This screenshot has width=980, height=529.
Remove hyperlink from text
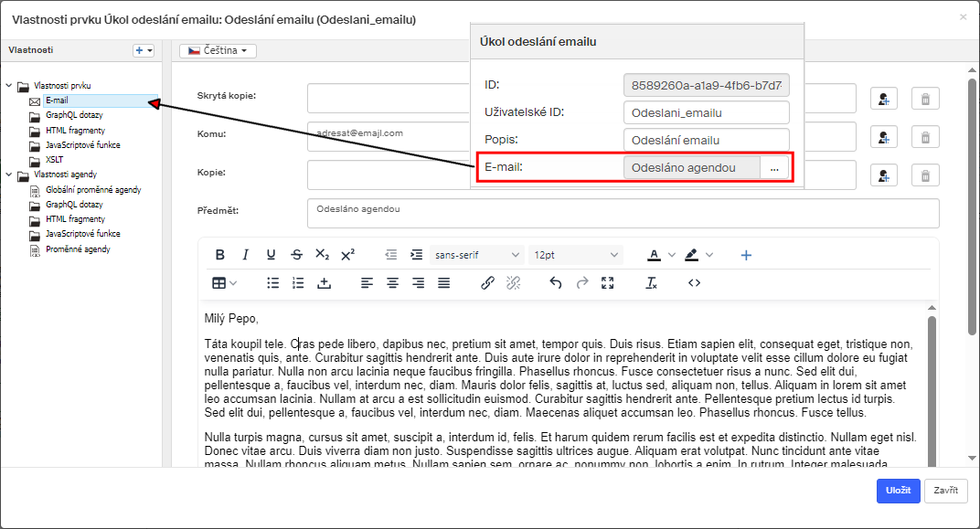coord(513,283)
